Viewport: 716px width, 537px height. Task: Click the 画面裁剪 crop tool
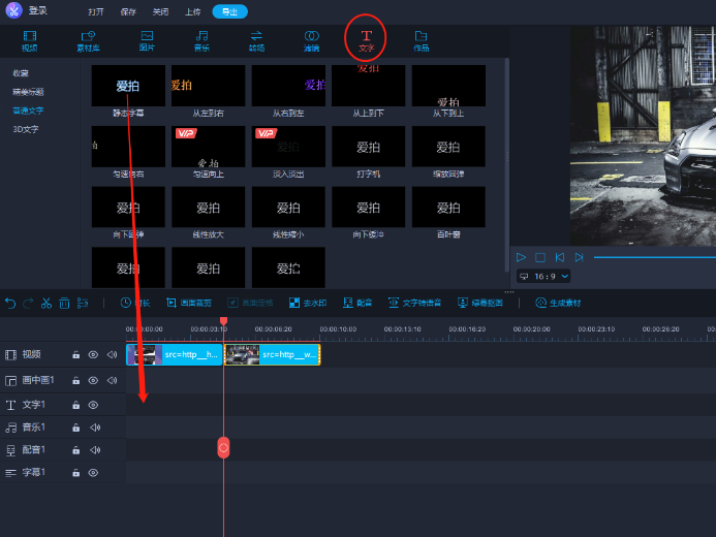189,303
